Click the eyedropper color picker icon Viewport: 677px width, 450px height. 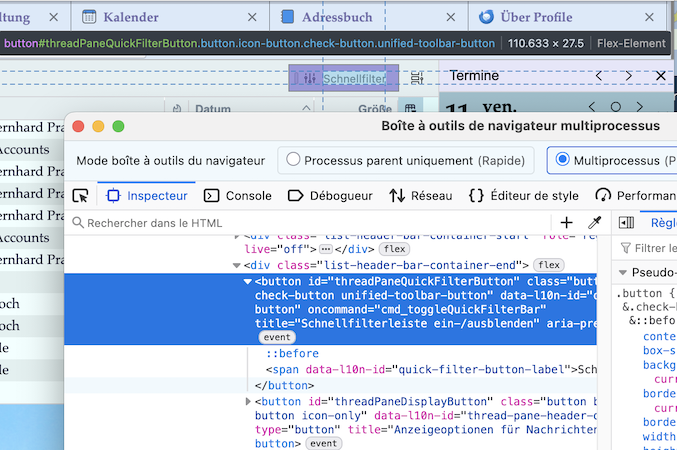(x=595, y=223)
